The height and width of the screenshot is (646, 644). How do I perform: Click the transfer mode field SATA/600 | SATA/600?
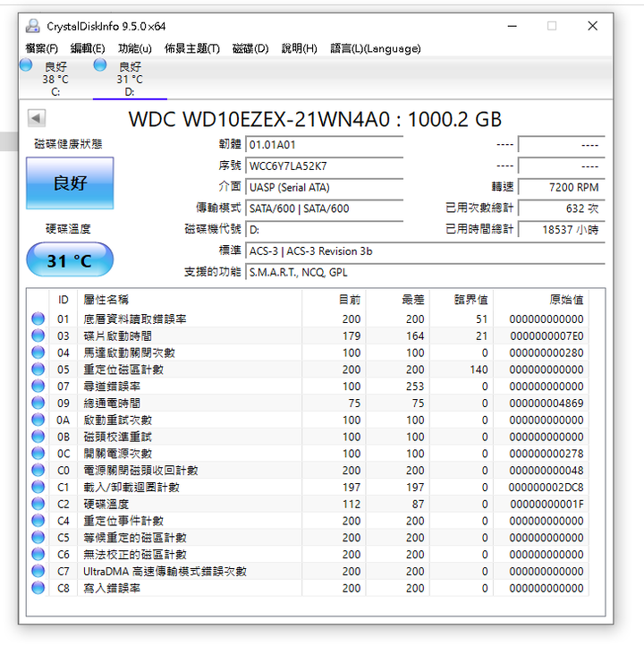324,208
